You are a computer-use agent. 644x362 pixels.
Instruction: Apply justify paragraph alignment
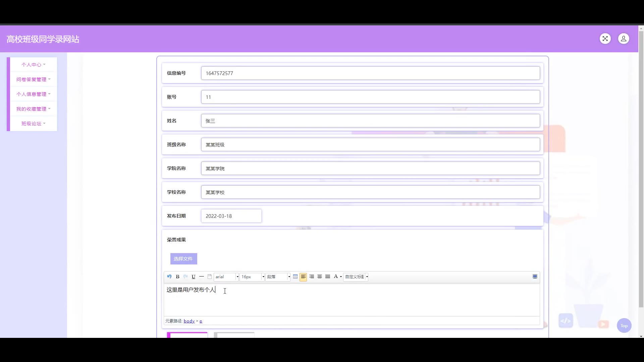[x=328, y=277]
